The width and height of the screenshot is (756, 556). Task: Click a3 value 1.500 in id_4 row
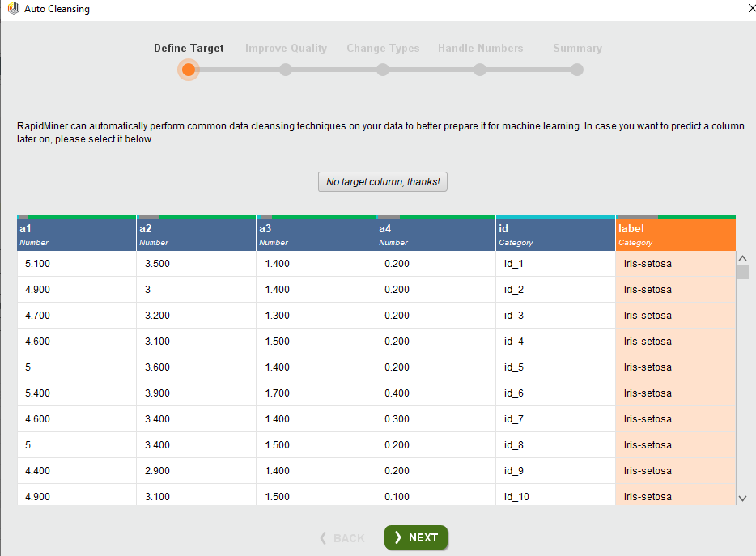[316, 342]
